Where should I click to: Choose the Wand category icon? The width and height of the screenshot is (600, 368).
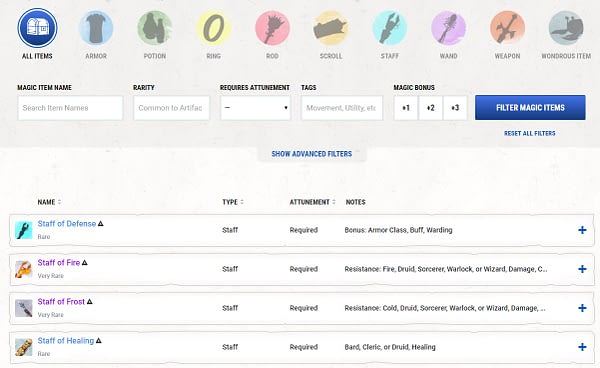click(x=448, y=28)
